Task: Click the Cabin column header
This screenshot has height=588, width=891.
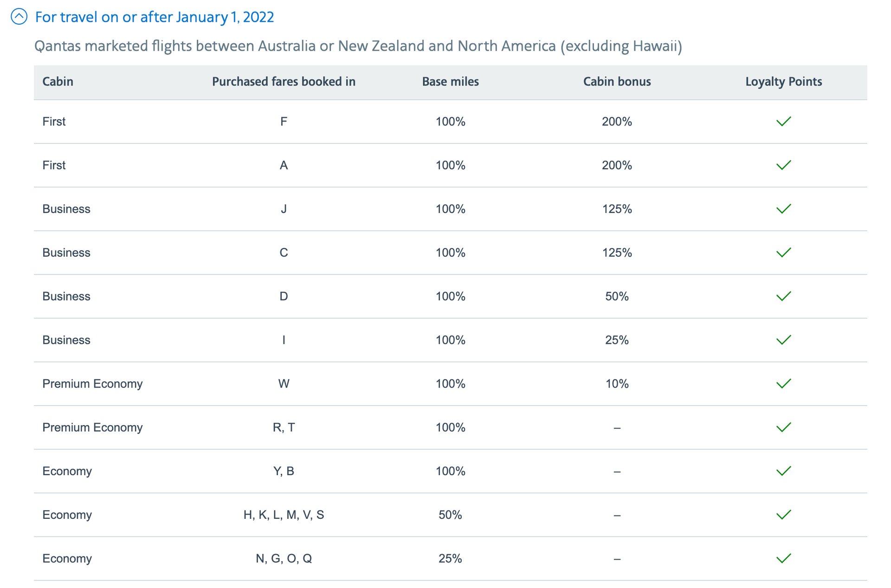Action: 58,81
